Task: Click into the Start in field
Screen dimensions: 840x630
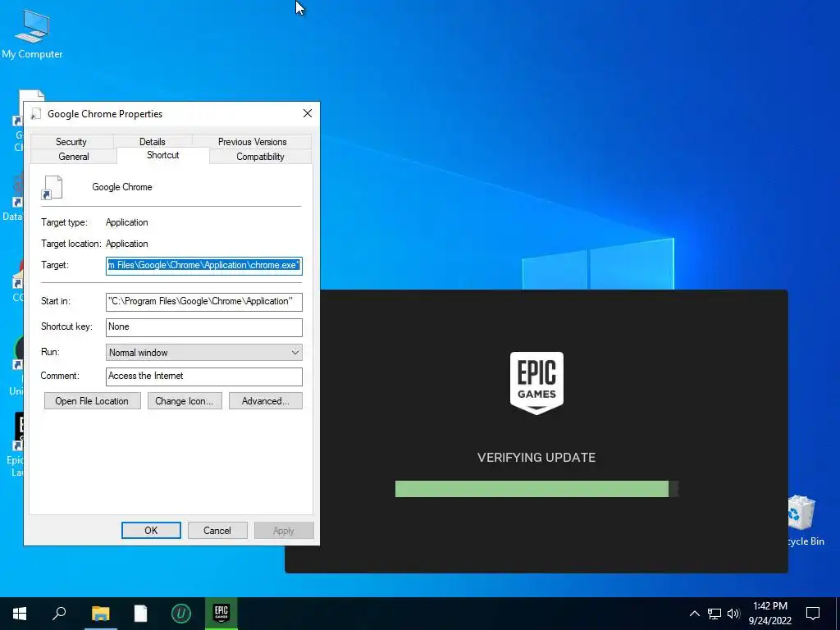Action: click(x=204, y=302)
